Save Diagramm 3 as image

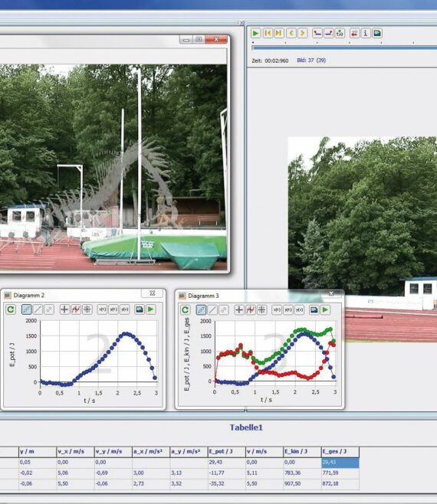[314, 310]
